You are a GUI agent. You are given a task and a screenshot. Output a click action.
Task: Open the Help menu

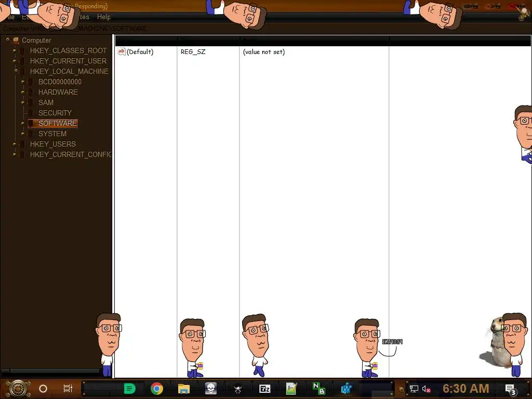103,17
